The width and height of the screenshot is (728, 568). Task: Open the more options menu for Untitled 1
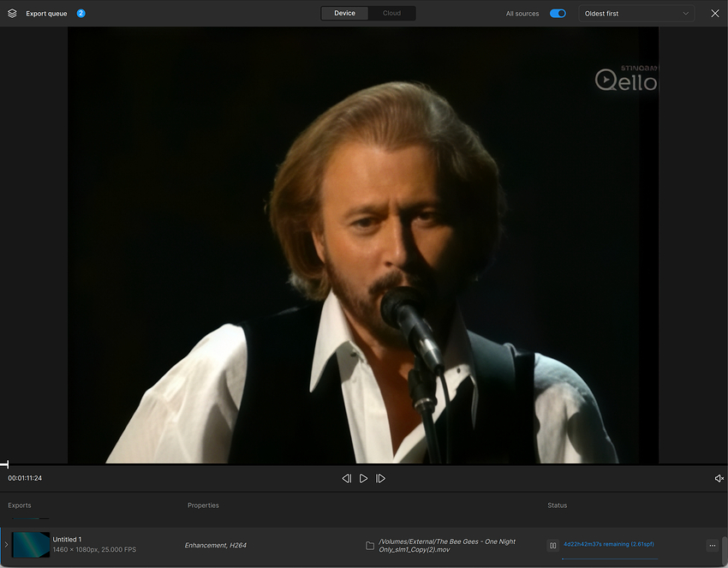(713, 545)
